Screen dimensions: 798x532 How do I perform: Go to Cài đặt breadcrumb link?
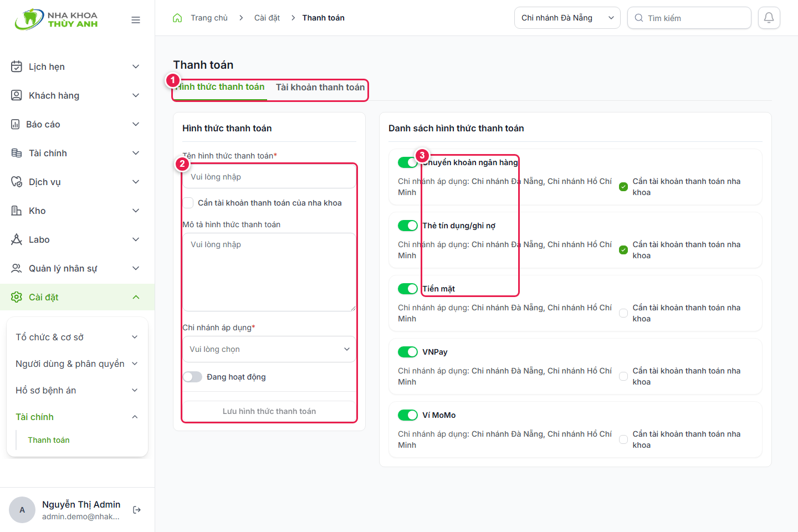pyautogui.click(x=267, y=18)
